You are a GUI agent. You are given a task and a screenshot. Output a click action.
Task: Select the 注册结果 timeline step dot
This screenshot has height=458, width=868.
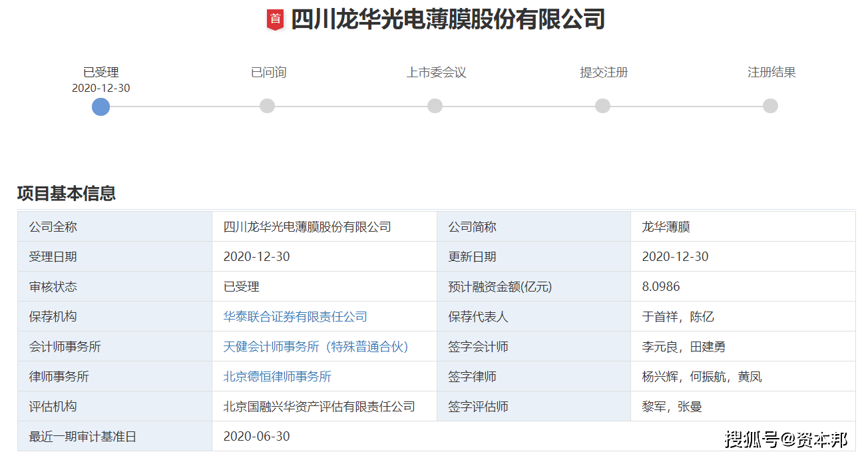(770, 106)
